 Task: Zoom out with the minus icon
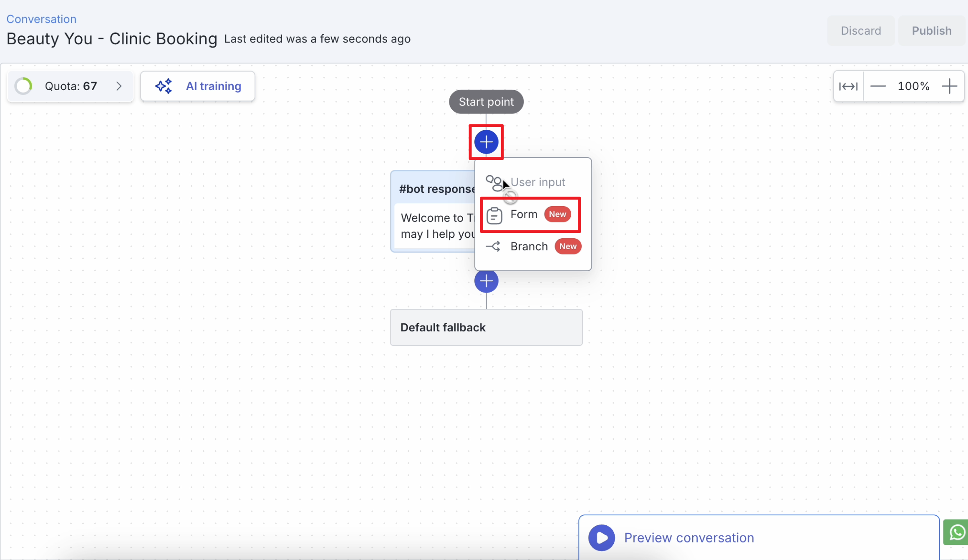click(878, 86)
